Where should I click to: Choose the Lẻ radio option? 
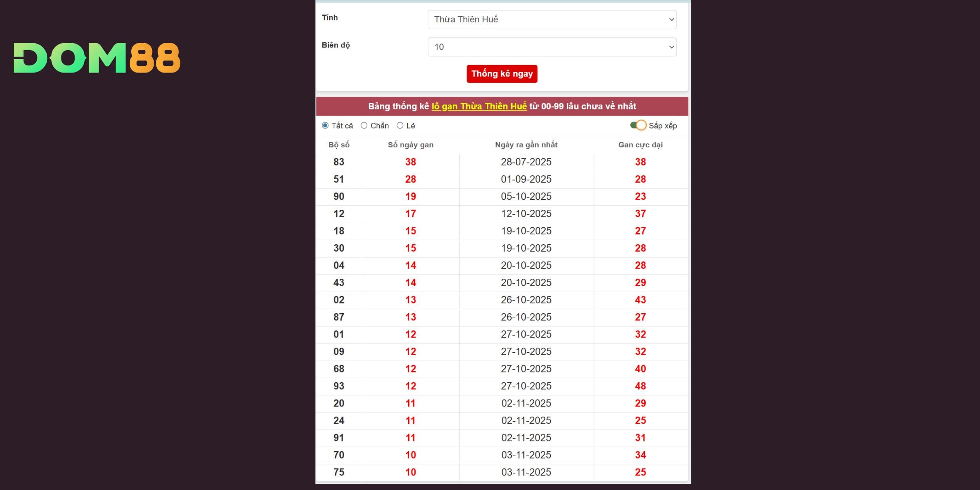(400, 125)
